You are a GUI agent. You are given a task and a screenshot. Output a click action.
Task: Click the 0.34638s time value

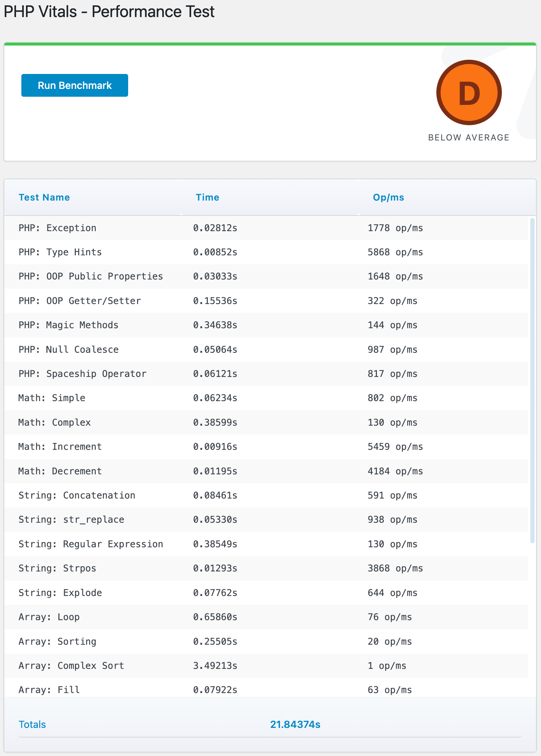pos(215,325)
